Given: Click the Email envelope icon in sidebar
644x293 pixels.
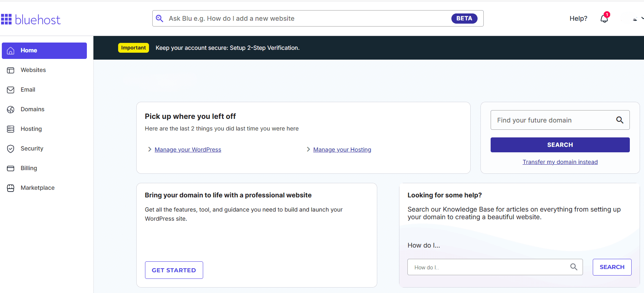Looking at the screenshot, I should (x=11, y=90).
